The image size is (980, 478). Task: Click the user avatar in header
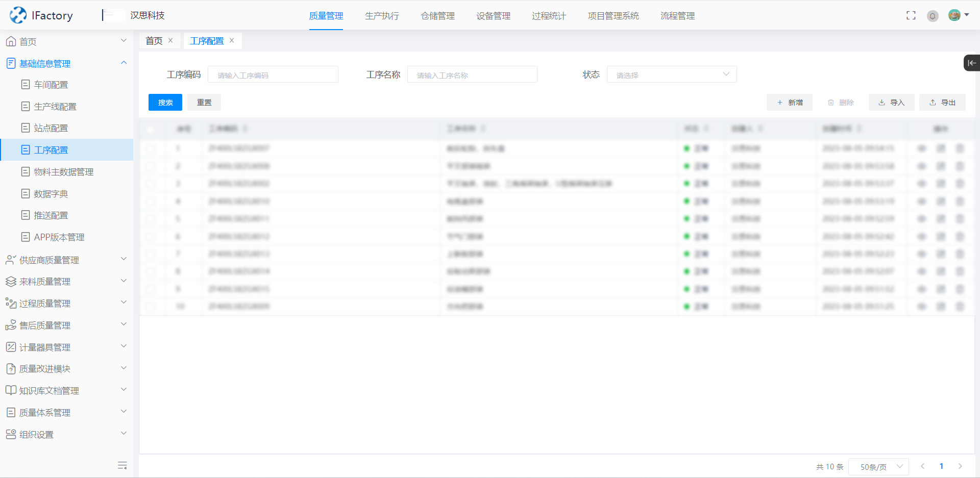[x=954, y=15]
